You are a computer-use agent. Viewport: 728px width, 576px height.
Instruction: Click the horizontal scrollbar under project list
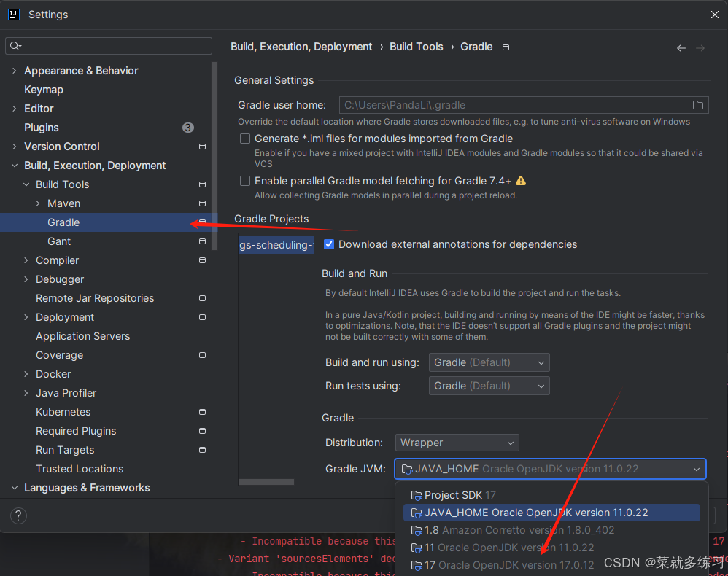tap(266, 482)
